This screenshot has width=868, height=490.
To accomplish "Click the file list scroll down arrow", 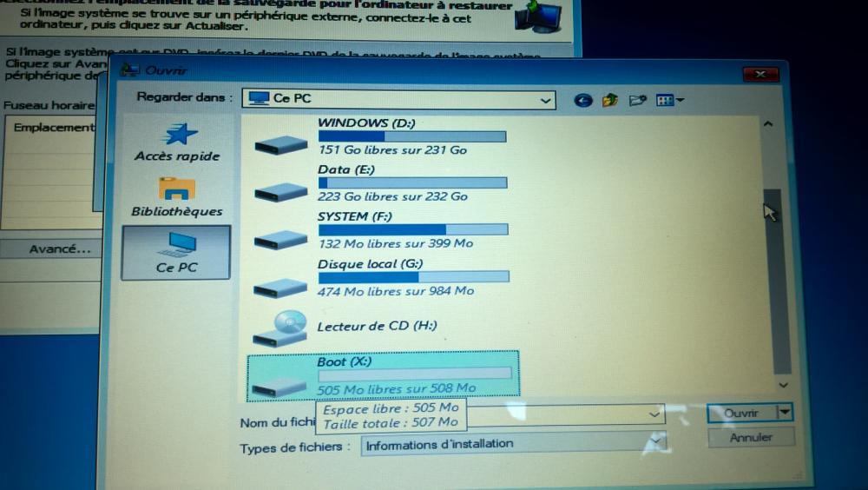I will pyautogui.click(x=783, y=385).
